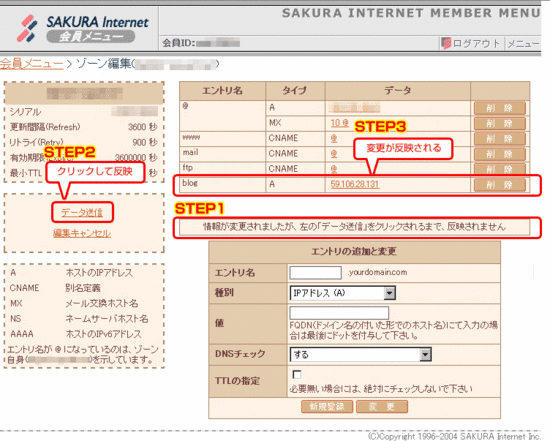Open the メニュー item in the header
The height and width of the screenshot is (441, 550).
pos(523,44)
